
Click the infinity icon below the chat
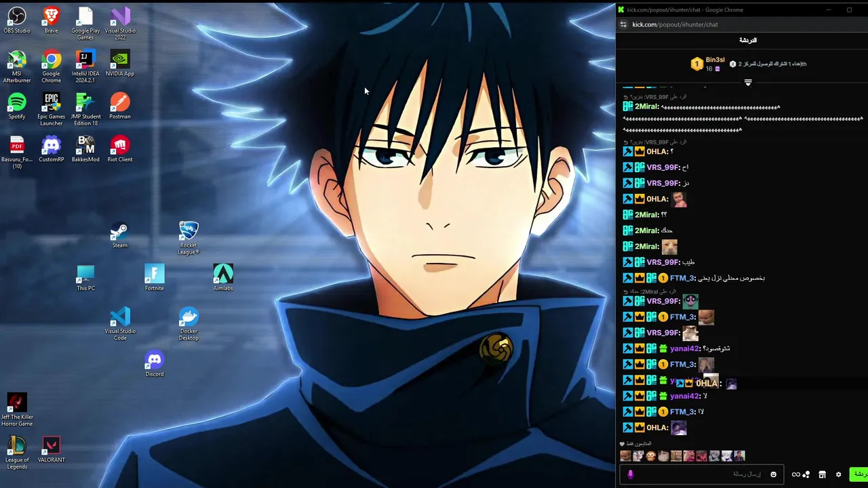[796, 474]
